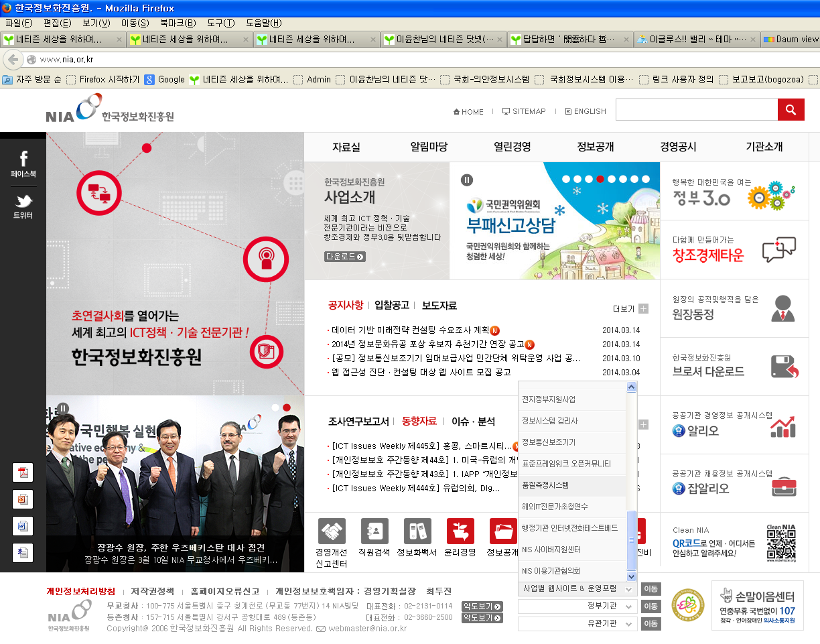Viewport: 820px width, 644px height.
Task: Click the dropdown list scroll-down arrow
Action: click(x=631, y=576)
